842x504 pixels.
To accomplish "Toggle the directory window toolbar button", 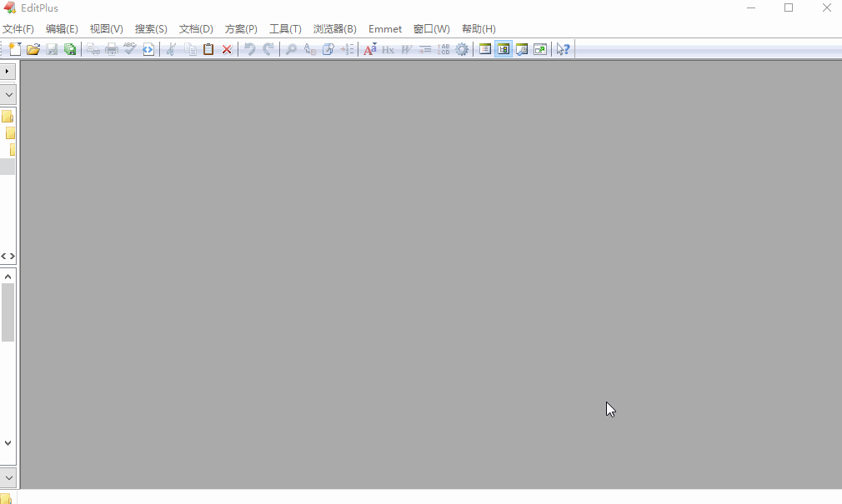I will tap(485, 49).
